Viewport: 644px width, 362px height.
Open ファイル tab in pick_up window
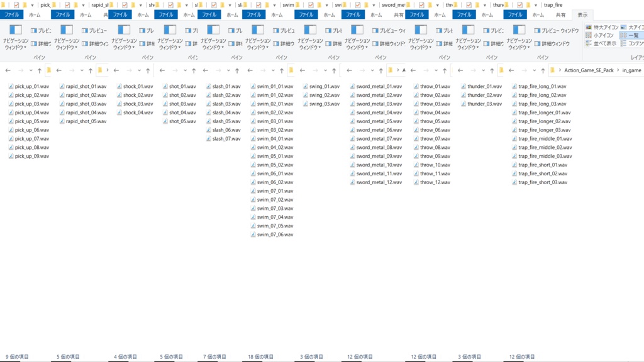(11, 15)
